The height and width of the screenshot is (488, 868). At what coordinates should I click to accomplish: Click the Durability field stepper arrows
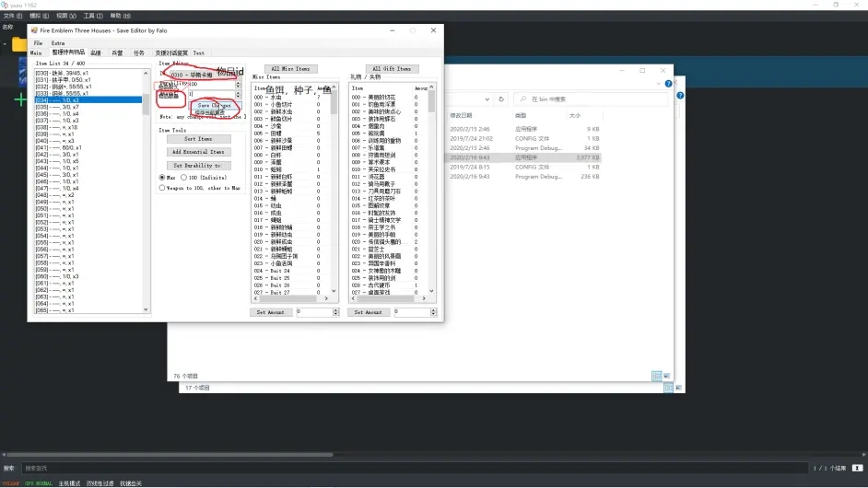[x=239, y=84]
